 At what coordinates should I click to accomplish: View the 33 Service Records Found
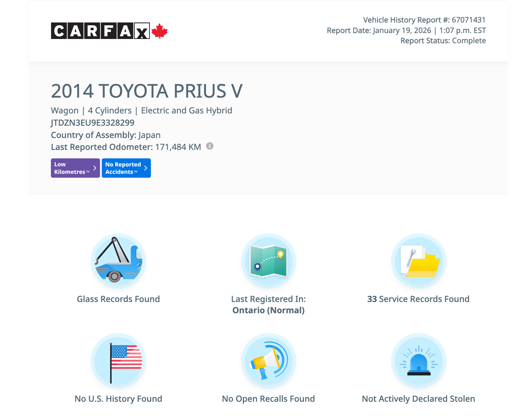418,299
